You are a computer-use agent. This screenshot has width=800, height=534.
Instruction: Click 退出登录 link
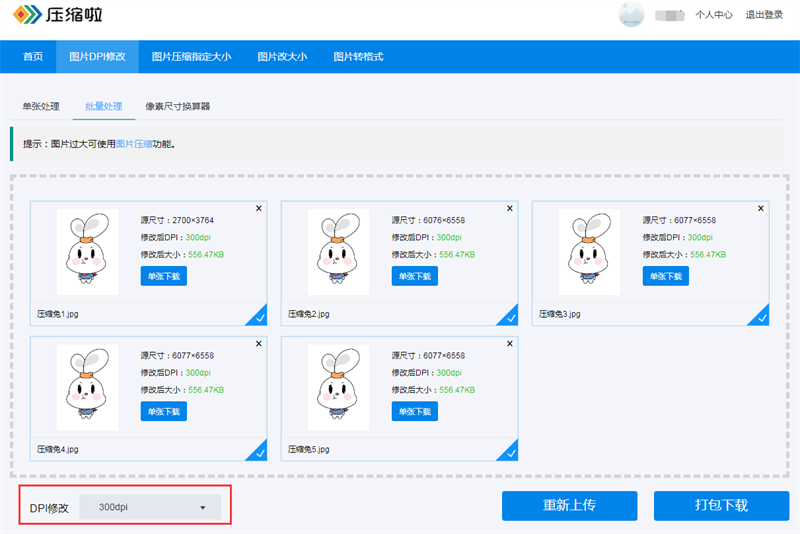tap(764, 15)
